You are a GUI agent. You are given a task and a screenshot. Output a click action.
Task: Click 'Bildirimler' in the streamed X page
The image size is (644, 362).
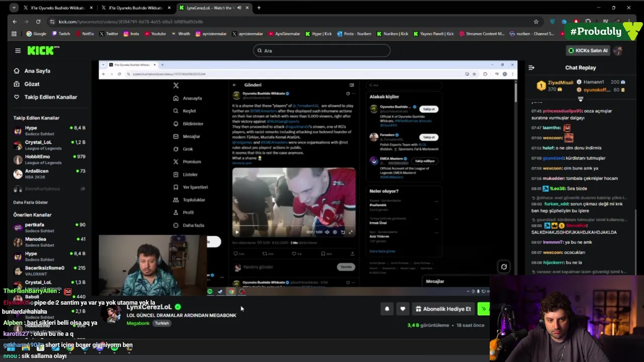(x=188, y=124)
